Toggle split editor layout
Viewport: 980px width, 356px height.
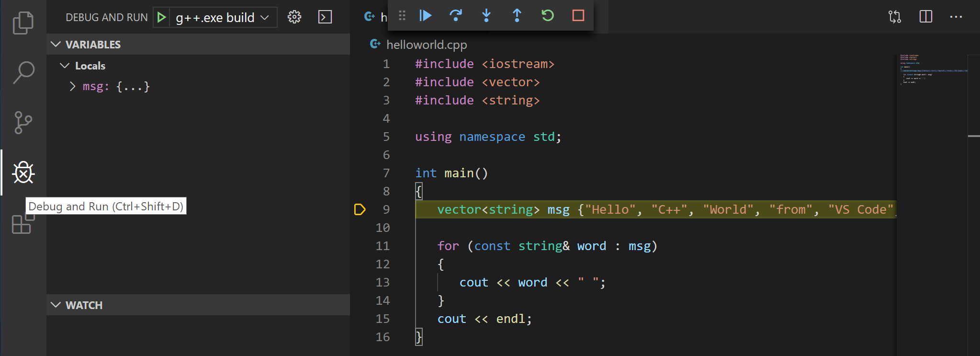(925, 17)
